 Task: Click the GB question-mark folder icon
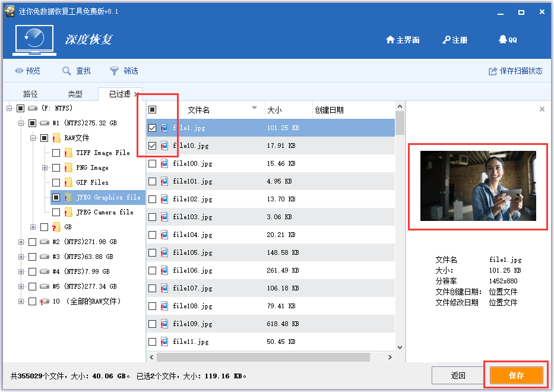(56, 227)
